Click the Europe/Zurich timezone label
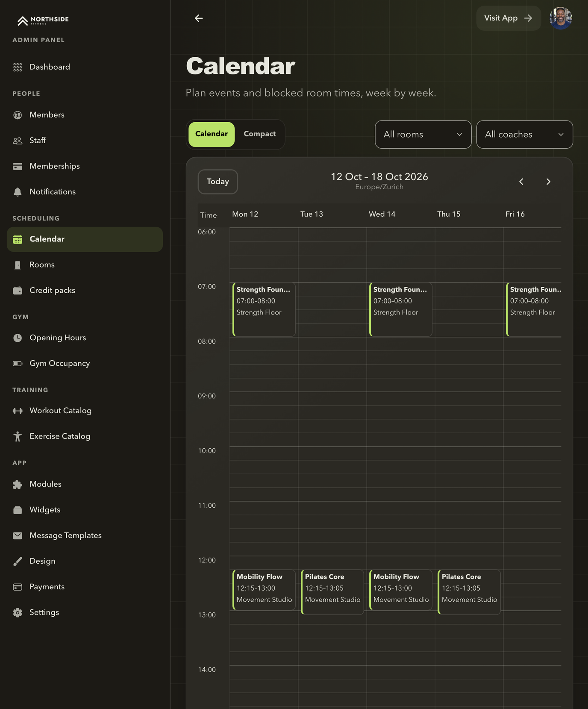Screen dimensions: 588x709 pyautogui.click(x=379, y=187)
